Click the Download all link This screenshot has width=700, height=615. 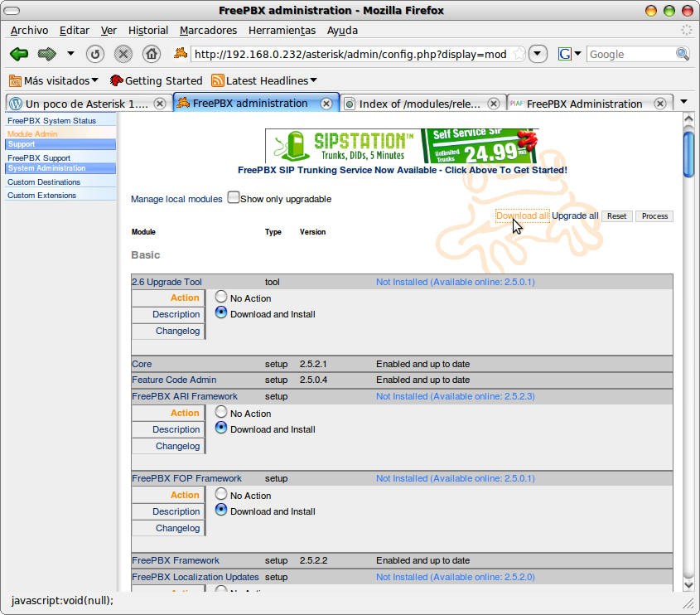[522, 216]
